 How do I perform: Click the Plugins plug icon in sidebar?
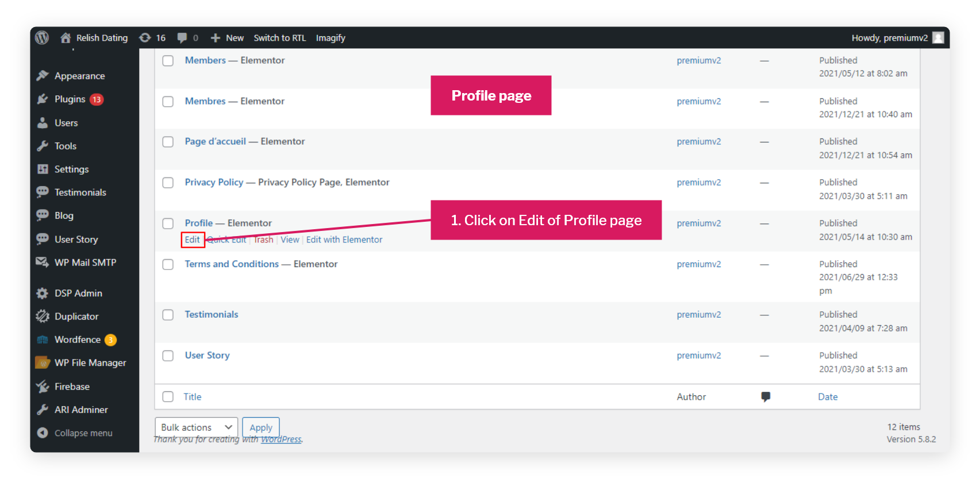(43, 99)
